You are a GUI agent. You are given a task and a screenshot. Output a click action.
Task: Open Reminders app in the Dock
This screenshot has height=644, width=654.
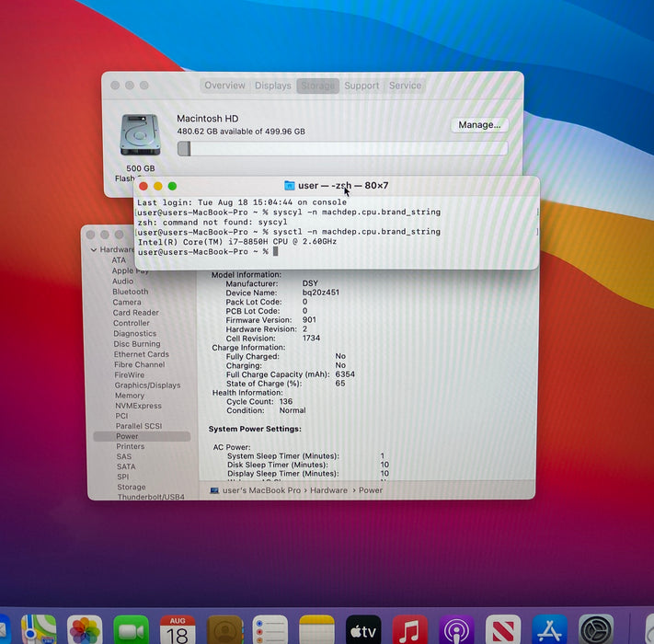[270, 629]
